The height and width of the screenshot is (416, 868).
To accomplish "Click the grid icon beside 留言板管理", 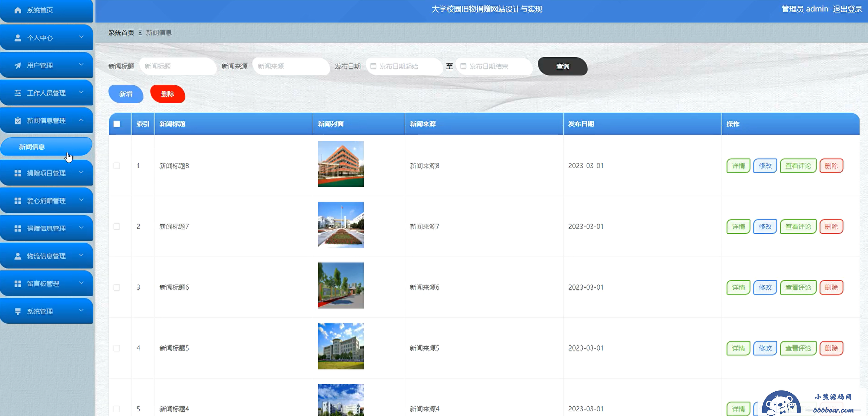I will [18, 284].
